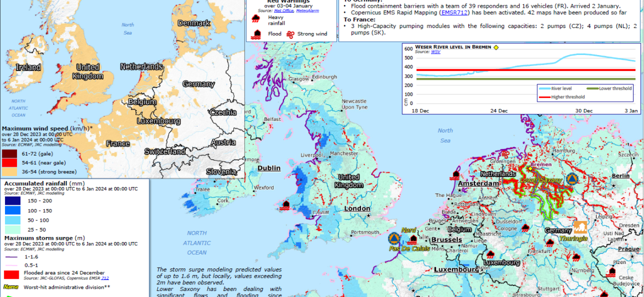Viewport: 644px width, 297px height.
Task: Click the orange flood icon above Thuringia
Action: (580, 227)
